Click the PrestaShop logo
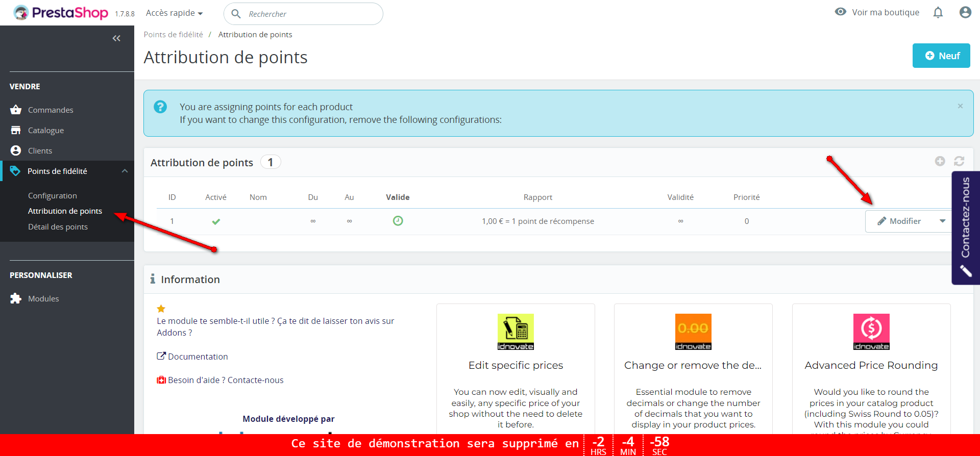This screenshot has height=456, width=980. pos(61,13)
